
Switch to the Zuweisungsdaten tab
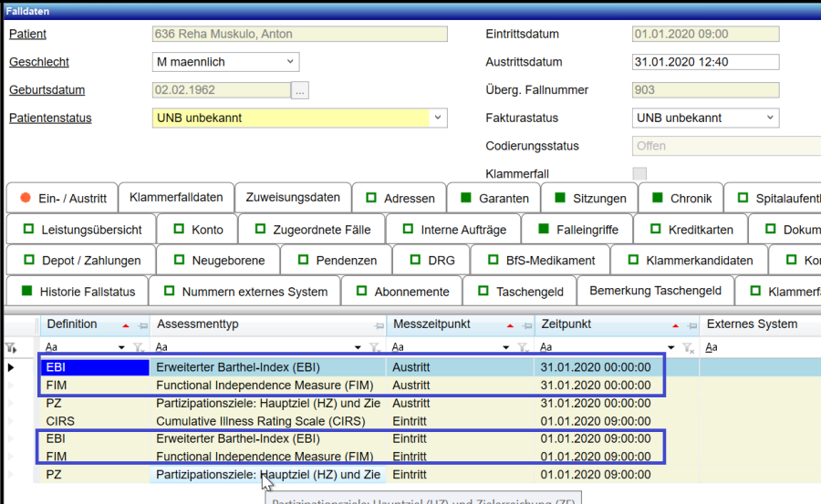tap(293, 197)
